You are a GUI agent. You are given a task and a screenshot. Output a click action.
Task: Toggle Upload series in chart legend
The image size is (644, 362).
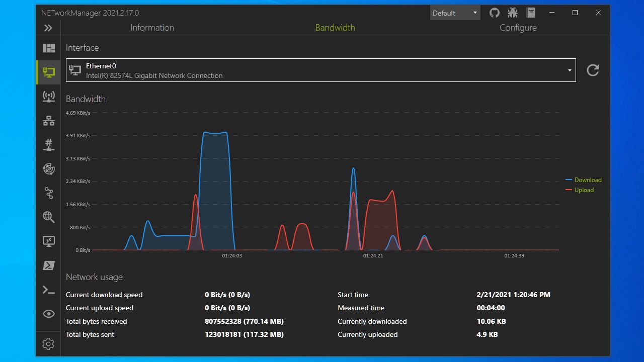[580, 190]
